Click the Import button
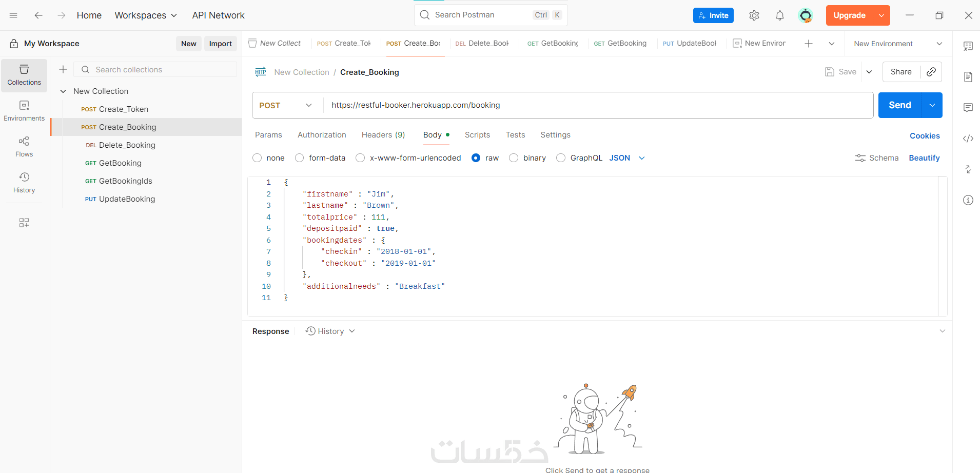Image resolution: width=980 pixels, height=473 pixels. 221,44
